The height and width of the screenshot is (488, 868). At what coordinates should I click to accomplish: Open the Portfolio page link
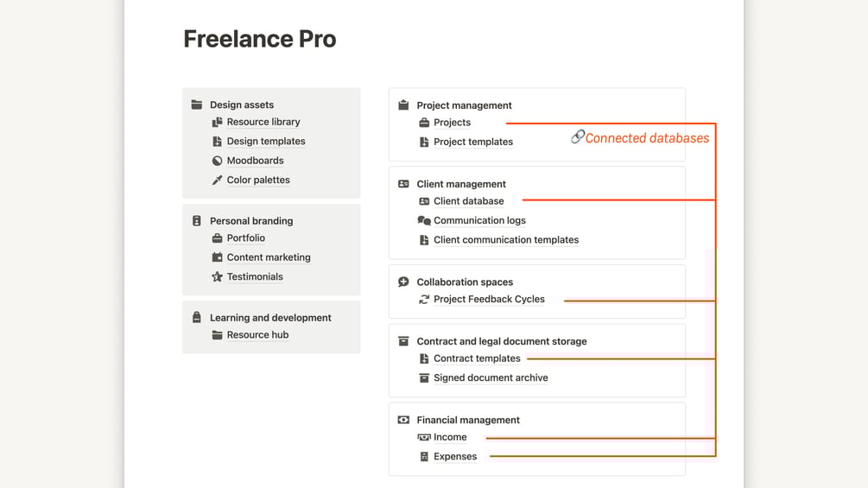click(246, 238)
